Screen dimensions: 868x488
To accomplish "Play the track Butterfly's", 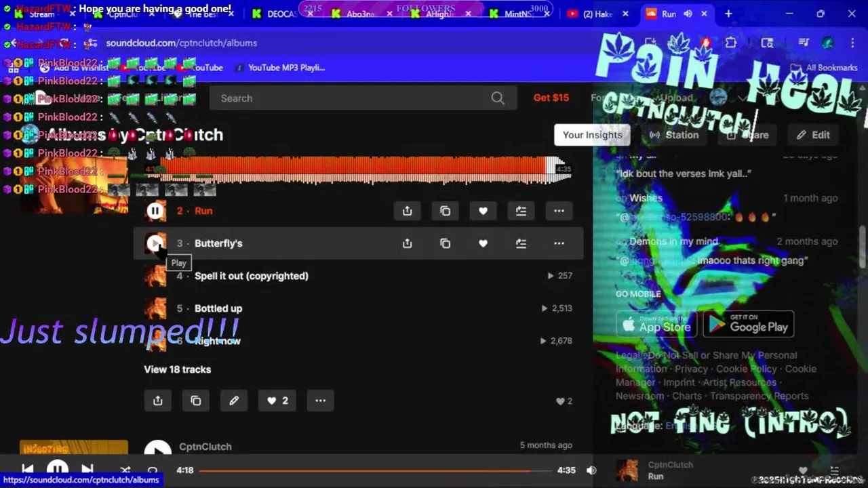I will tap(155, 243).
